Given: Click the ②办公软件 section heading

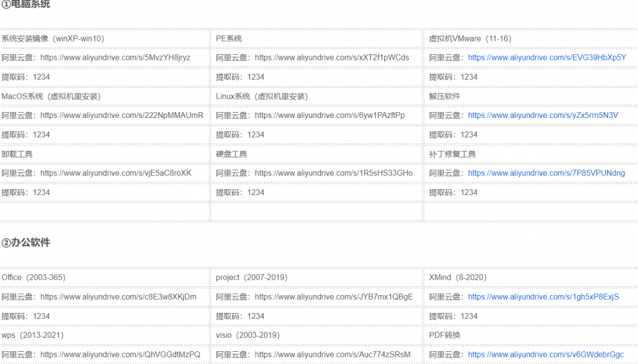Looking at the screenshot, I should [x=26, y=243].
